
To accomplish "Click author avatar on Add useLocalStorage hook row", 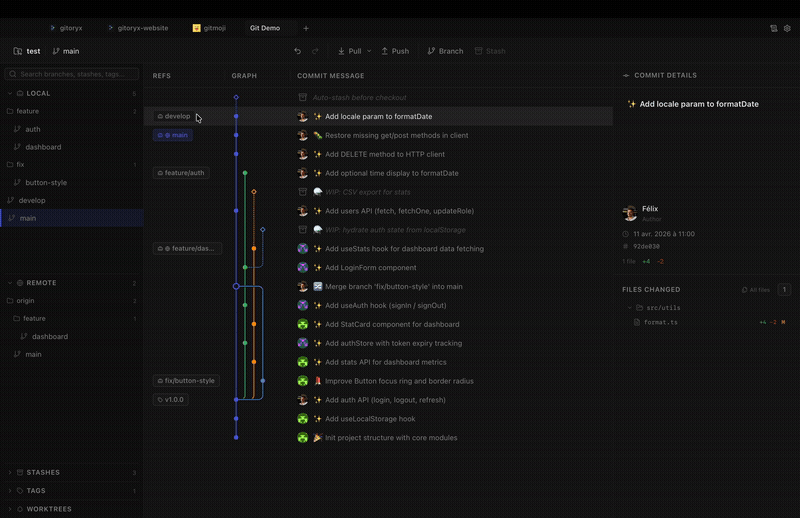I will tap(303, 418).
